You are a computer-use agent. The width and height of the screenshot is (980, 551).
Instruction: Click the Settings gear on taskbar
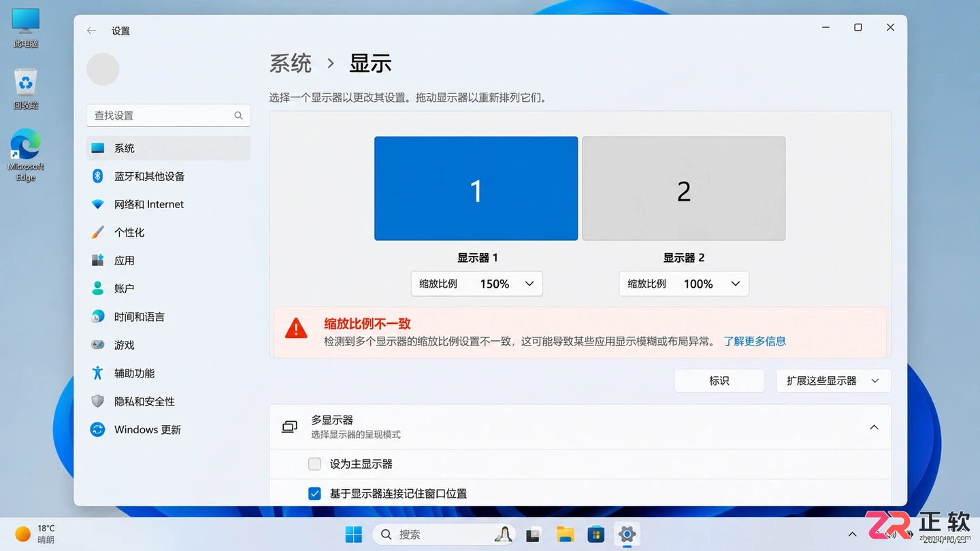pos(627,535)
